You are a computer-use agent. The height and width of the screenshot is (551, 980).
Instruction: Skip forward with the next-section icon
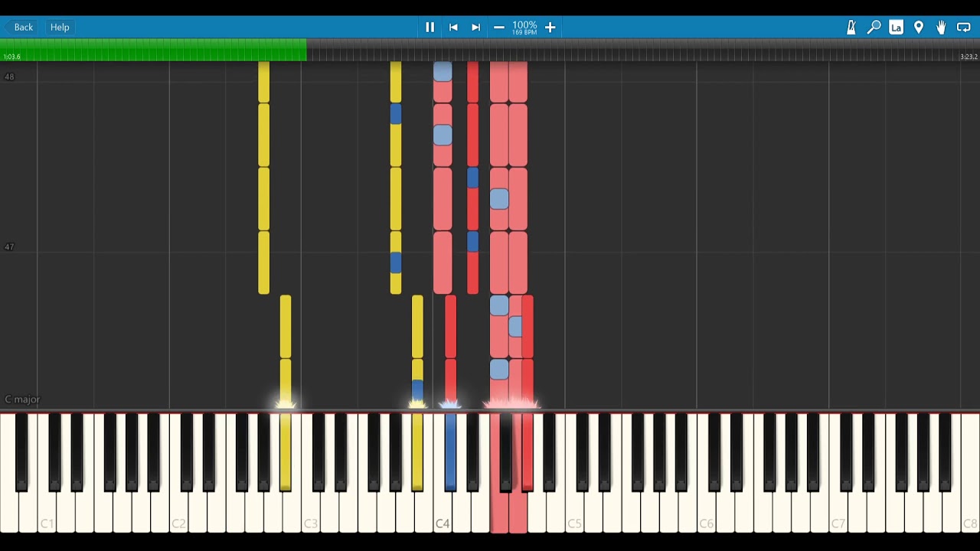475,27
